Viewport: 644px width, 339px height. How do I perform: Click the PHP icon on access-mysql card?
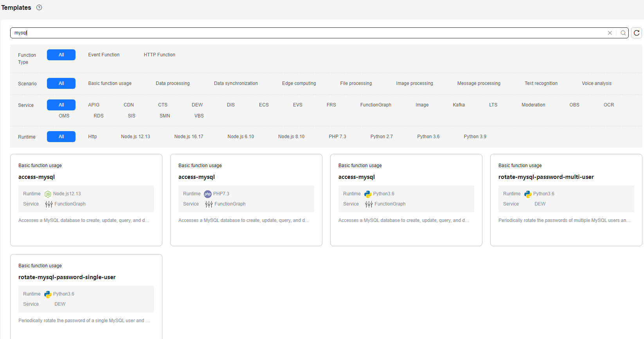click(208, 194)
